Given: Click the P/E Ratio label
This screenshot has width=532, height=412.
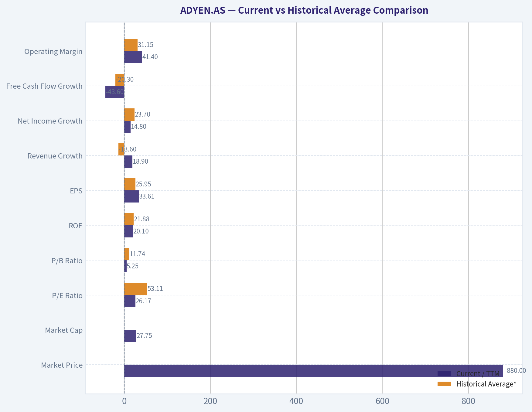Looking at the screenshot, I should pyautogui.click(x=67, y=295).
